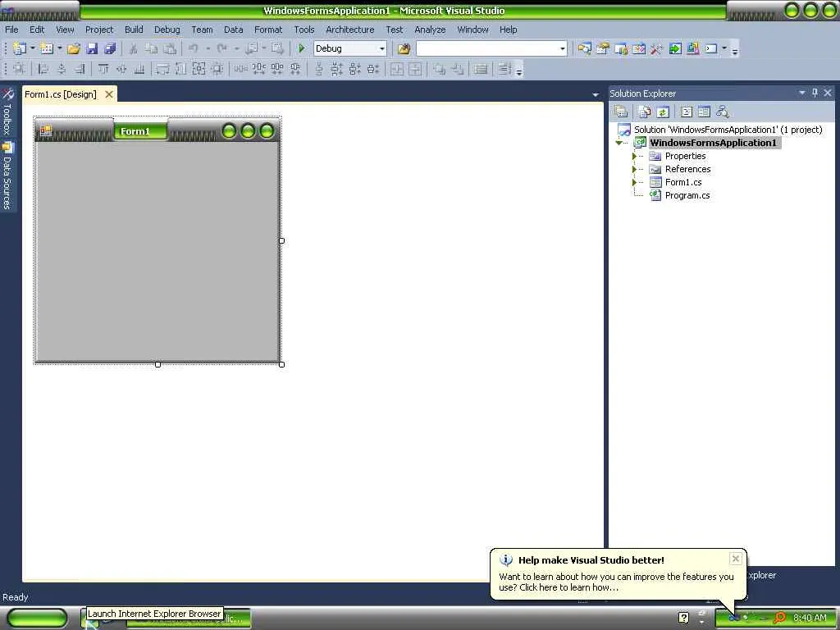Click the green Start button on taskbar
Screen dimensions: 840x630
tap(38, 618)
